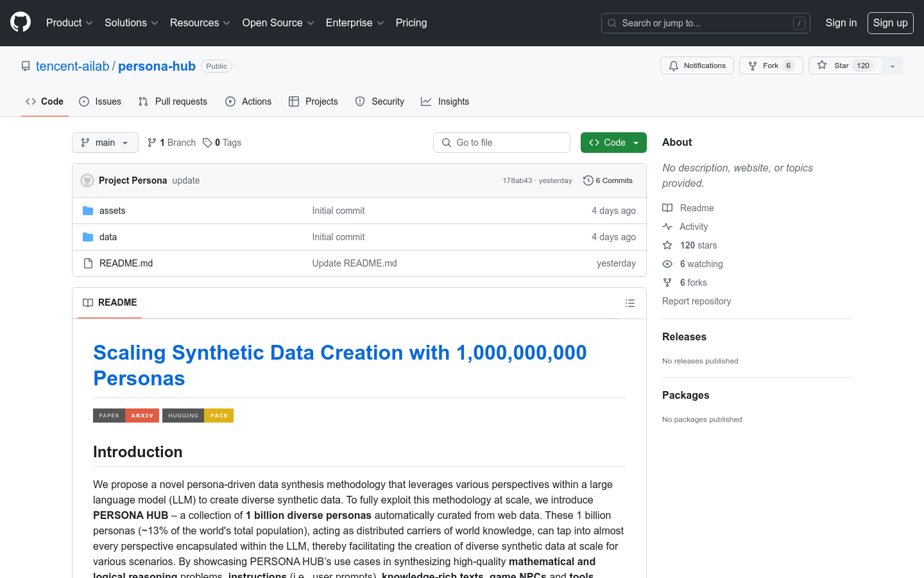Click the branch icon next to 1 Branch
The height and width of the screenshot is (578, 924).
point(152,143)
